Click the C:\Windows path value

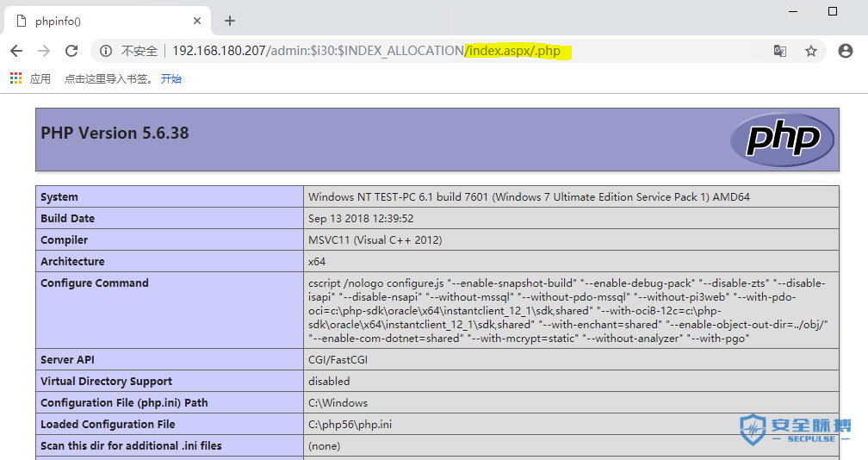[x=338, y=403]
